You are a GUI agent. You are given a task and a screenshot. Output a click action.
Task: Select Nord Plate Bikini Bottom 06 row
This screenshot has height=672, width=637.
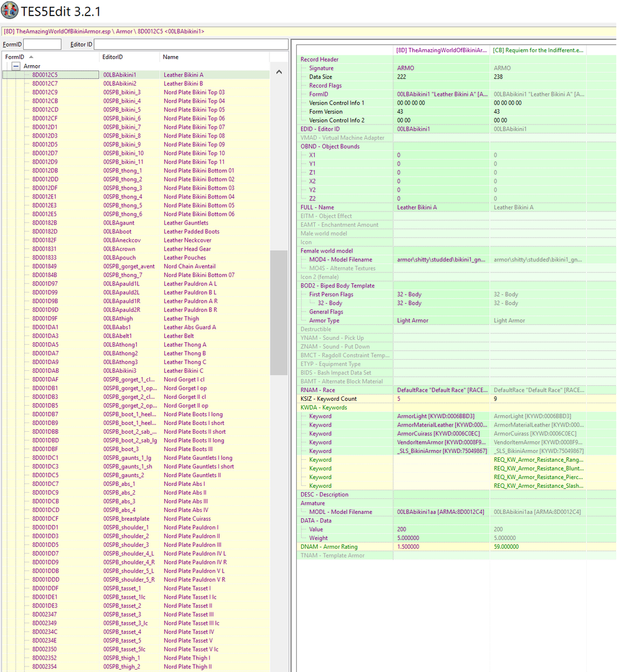(136, 214)
